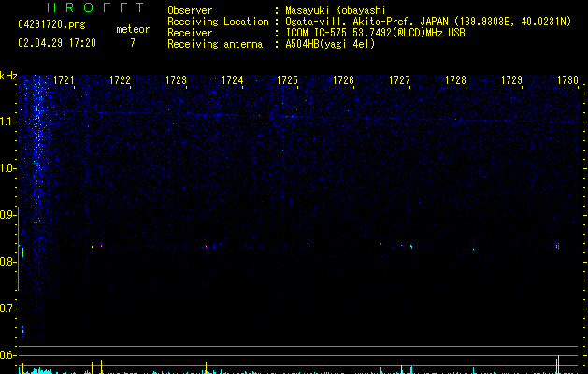Screen dimensions: 588x374
Task: Click the 1.0 kHz axis label
Action: [x=7, y=168]
